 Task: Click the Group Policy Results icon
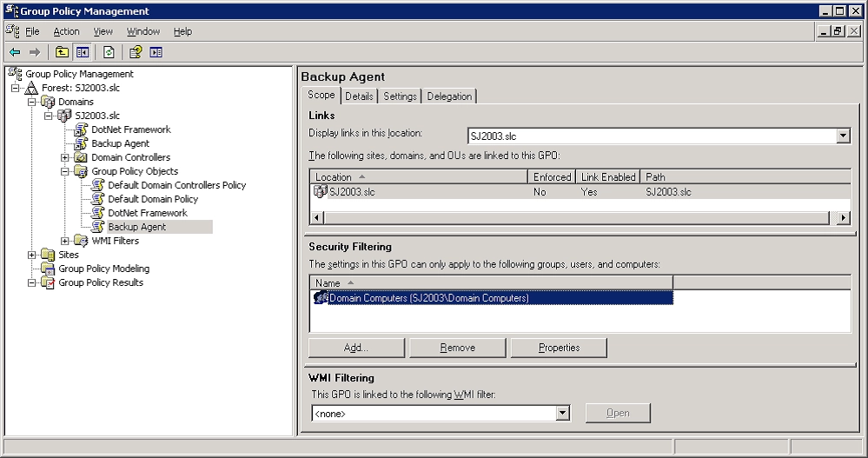coord(49,282)
